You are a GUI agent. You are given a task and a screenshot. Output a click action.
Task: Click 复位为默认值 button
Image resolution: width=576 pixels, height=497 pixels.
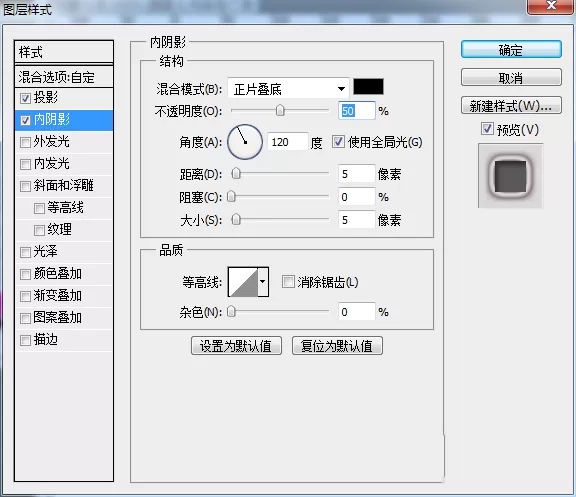pos(337,346)
